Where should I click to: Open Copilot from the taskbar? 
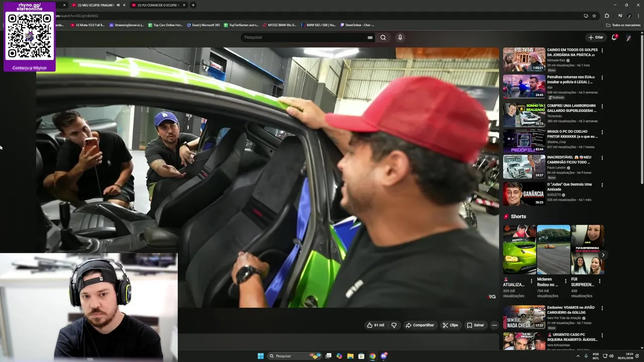point(339,356)
